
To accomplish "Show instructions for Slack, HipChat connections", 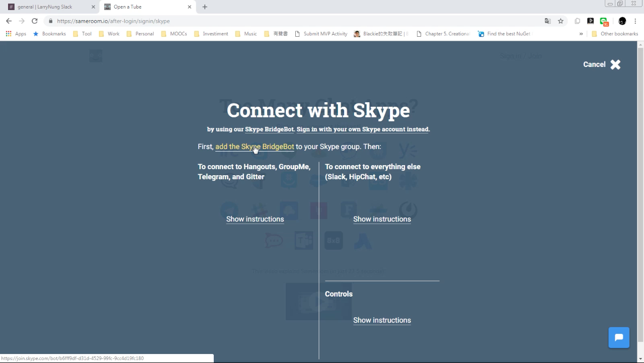I will pyautogui.click(x=382, y=219).
